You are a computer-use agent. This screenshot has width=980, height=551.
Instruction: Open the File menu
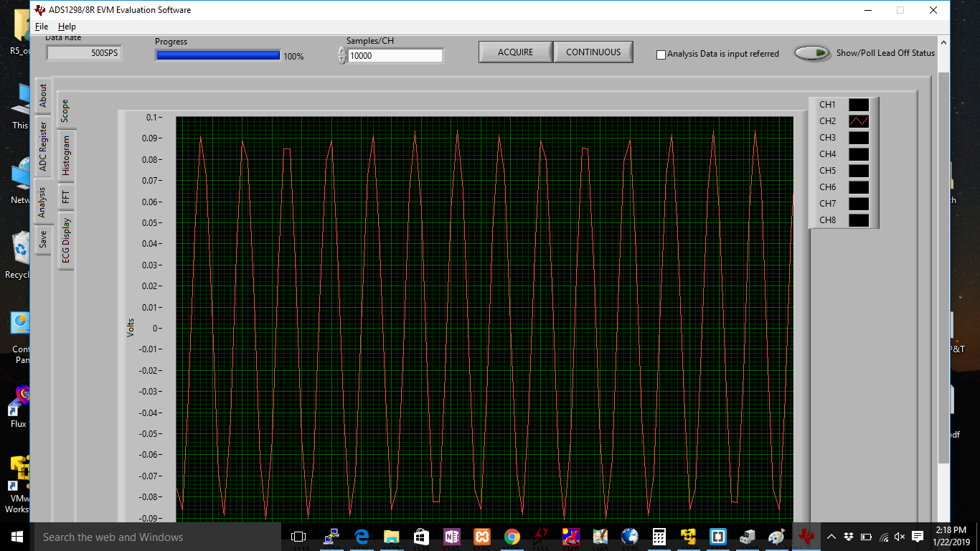pos(42,27)
